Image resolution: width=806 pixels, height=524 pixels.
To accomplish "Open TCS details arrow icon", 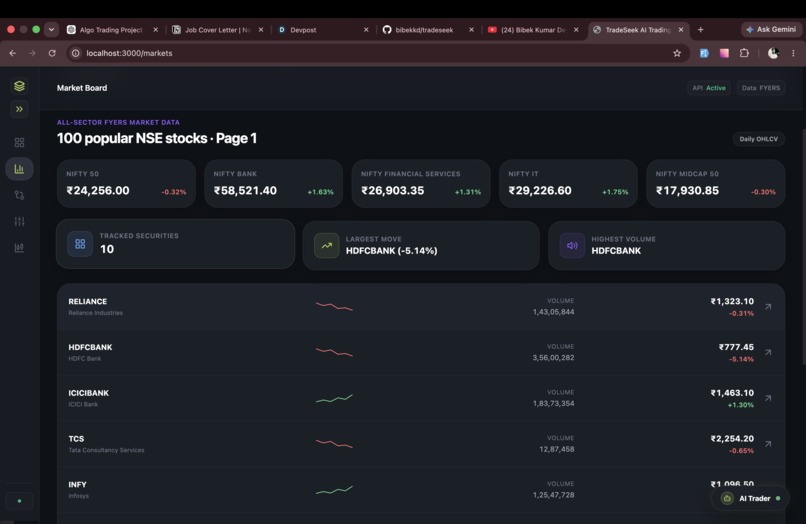I will [x=768, y=444].
